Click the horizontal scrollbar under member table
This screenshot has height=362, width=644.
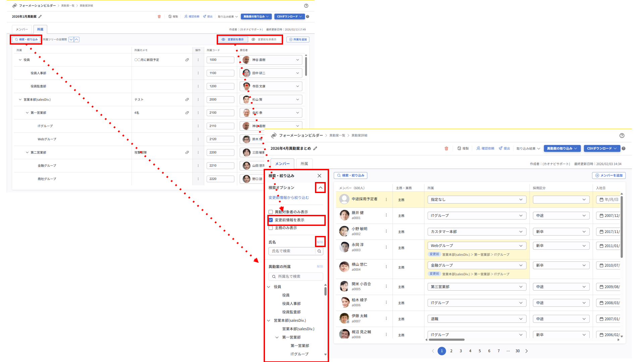coord(446,340)
